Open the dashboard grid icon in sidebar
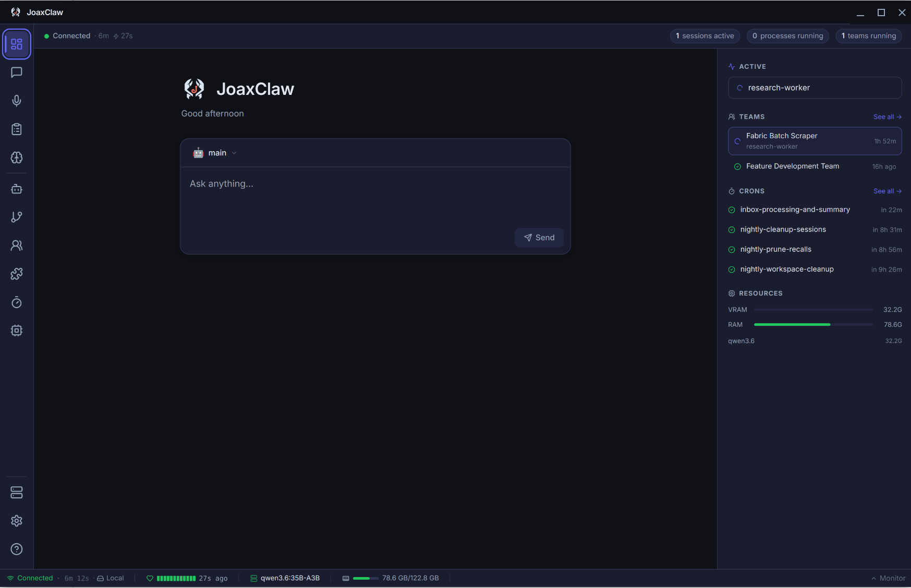The height and width of the screenshot is (588, 911). pos(17,44)
